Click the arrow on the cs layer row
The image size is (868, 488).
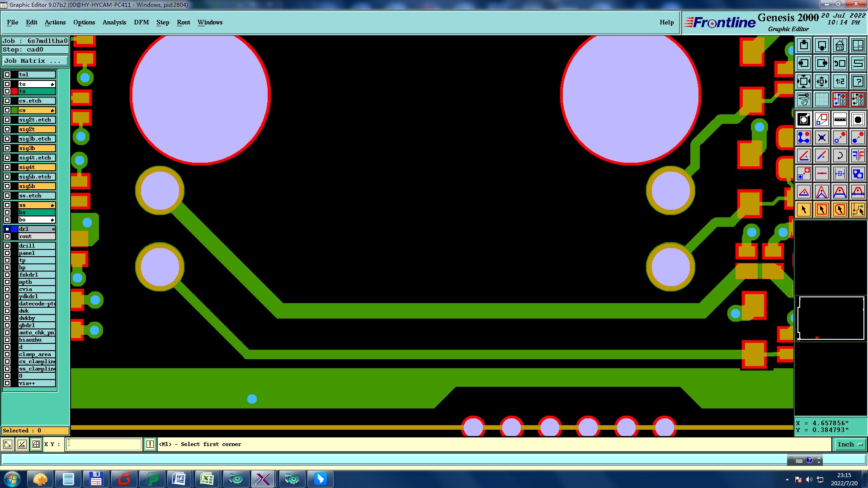(52, 110)
